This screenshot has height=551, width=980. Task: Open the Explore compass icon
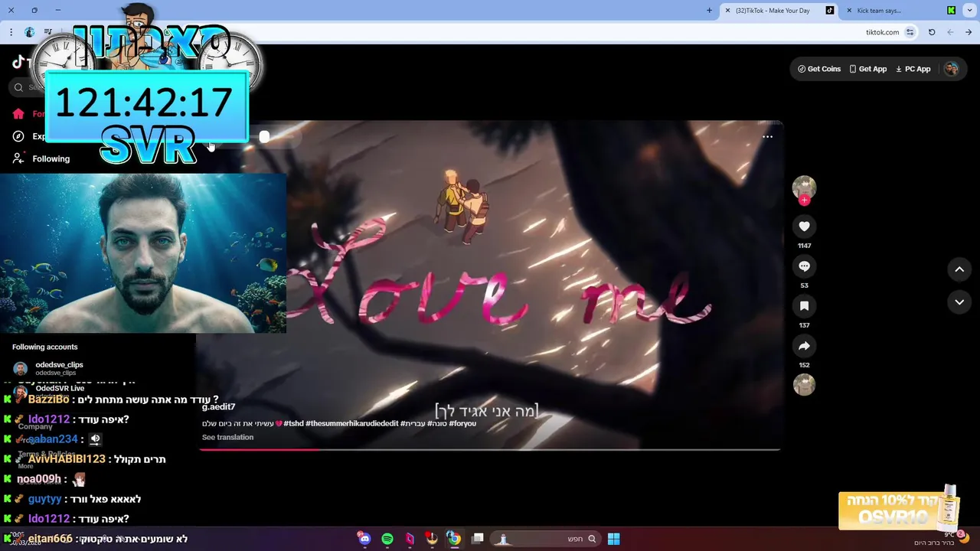click(x=18, y=136)
